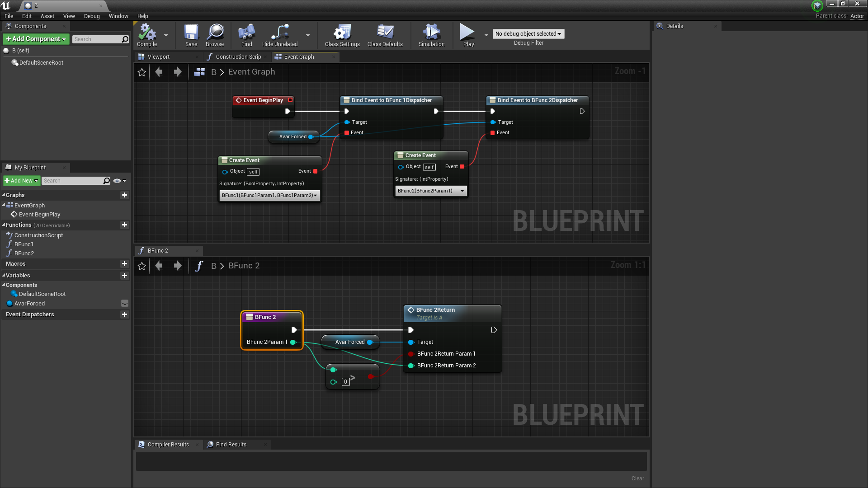
Task: Collapse the Functions section
Action: point(4,225)
